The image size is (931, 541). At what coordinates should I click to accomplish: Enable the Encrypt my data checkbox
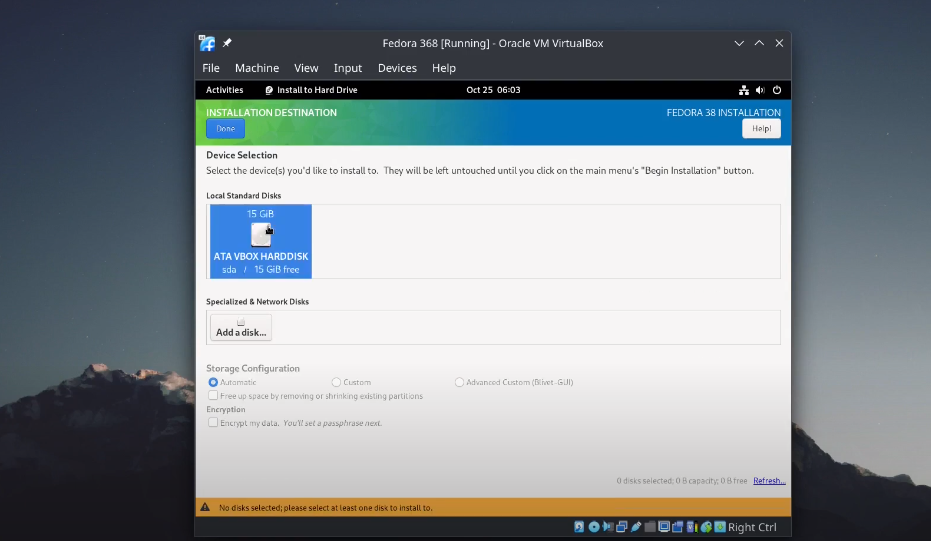tap(213, 423)
